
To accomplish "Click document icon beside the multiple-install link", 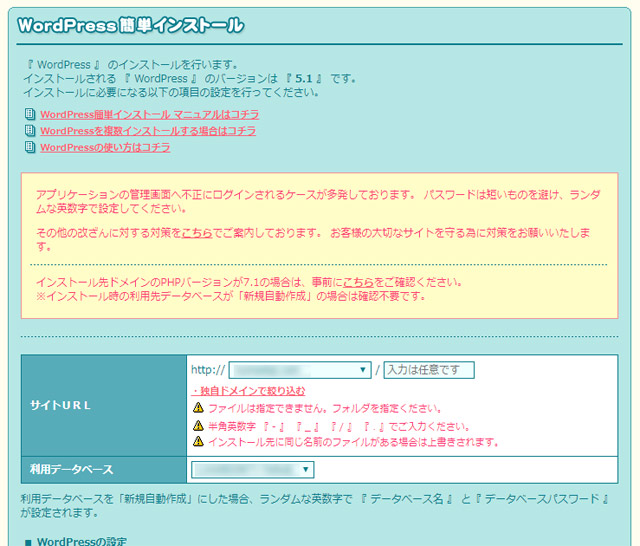I will click(x=29, y=131).
